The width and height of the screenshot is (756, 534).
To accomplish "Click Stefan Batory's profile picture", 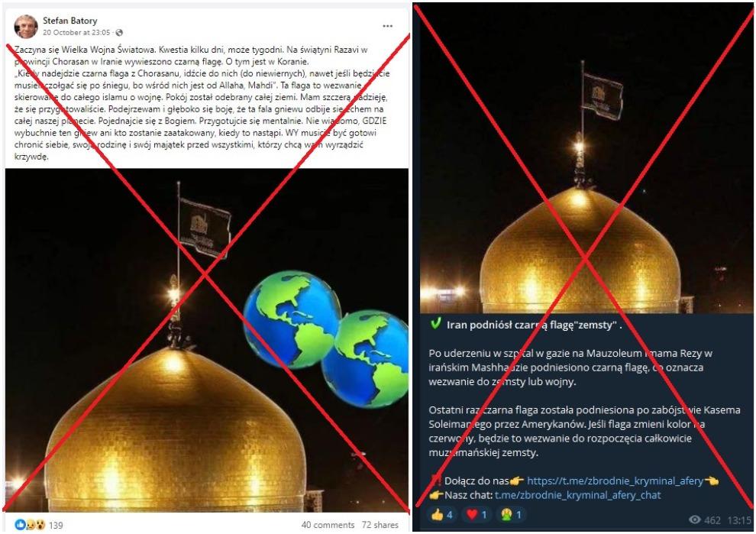I will pos(25,27).
